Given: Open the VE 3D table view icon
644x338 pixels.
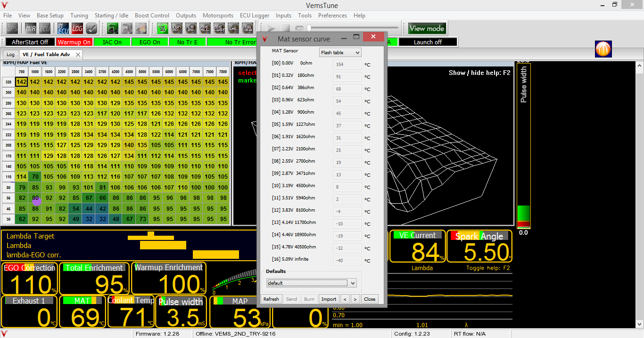Looking at the screenshot, I should 163,28.
